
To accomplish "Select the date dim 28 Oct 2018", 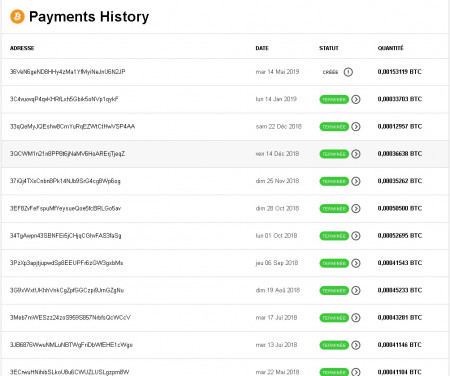I will 277,208.
